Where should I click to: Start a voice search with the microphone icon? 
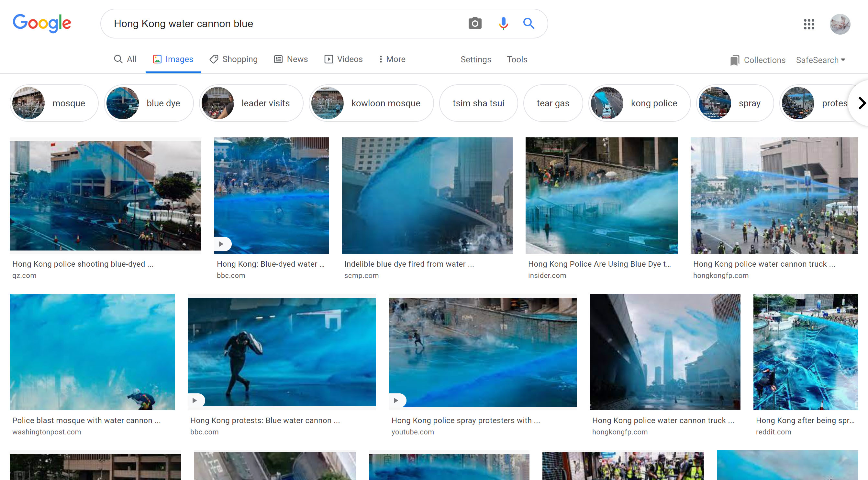(x=503, y=24)
